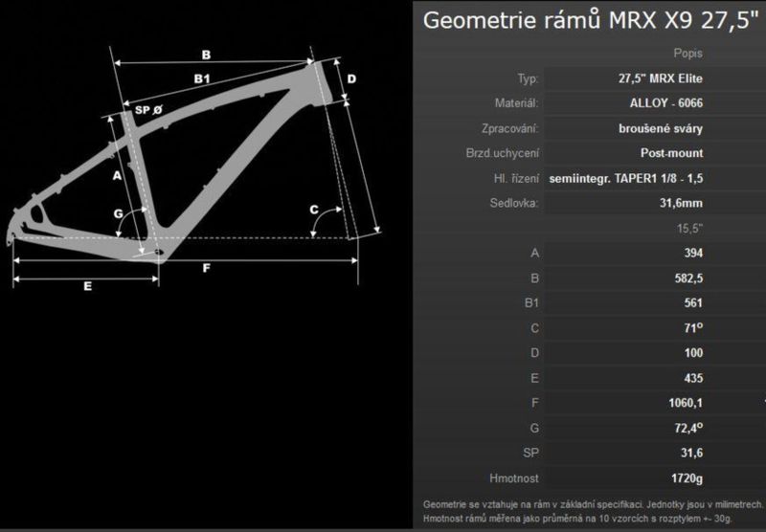Select row label 'B1' in the table
Screen dimensions: 766x532
point(531,303)
